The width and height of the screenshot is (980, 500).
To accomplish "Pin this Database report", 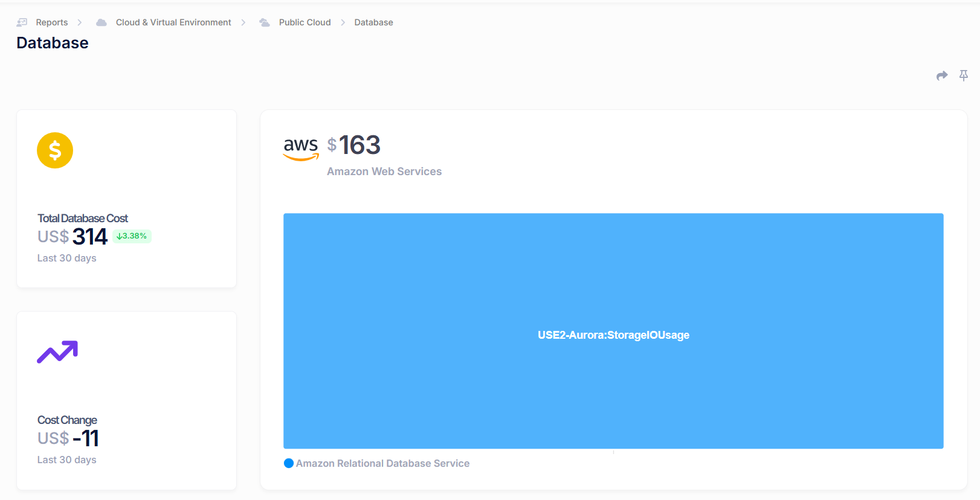I will click(964, 75).
